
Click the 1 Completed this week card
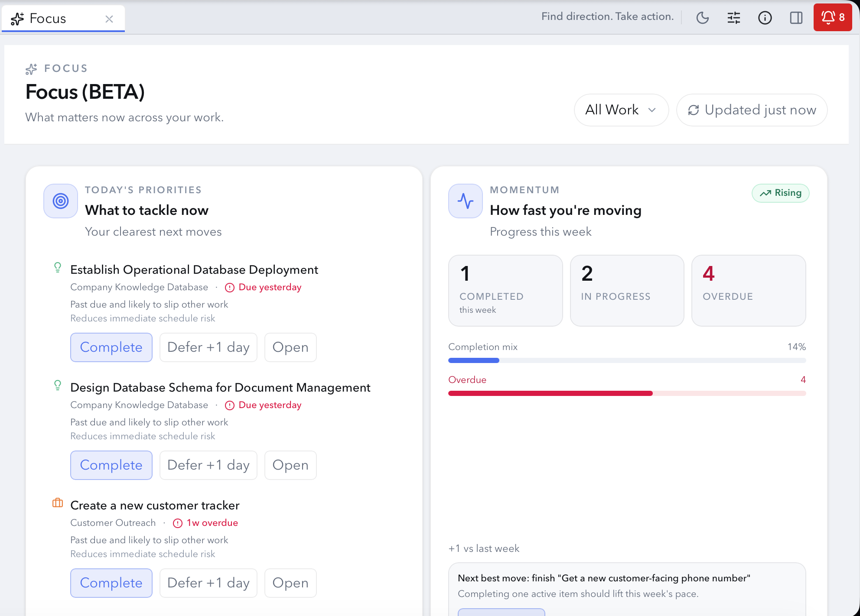(505, 291)
